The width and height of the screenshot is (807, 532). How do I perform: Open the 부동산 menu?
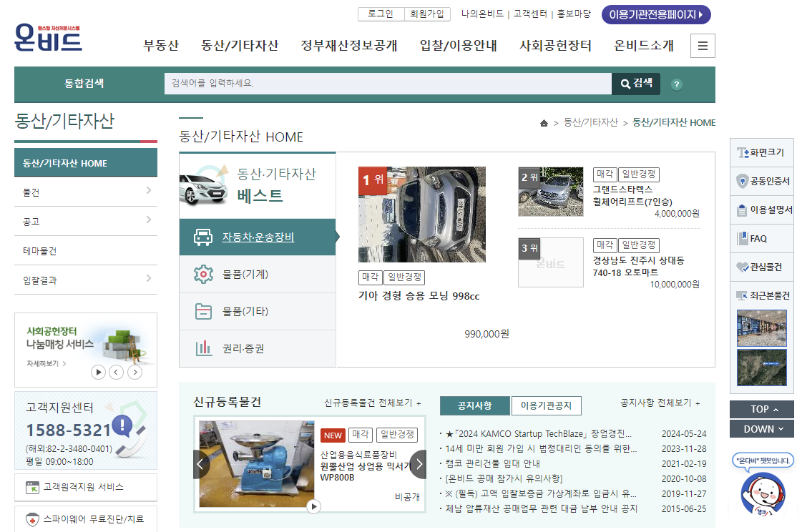[160, 45]
